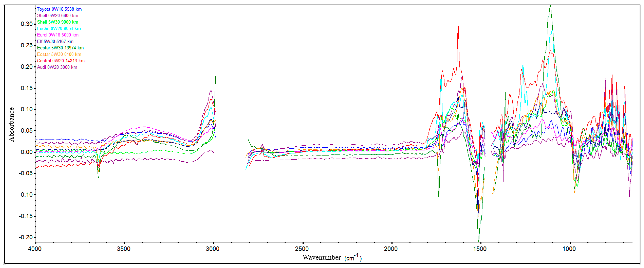Click the 4000 tick label on x-axis
The width and height of the screenshot is (644, 268).
(x=35, y=249)
